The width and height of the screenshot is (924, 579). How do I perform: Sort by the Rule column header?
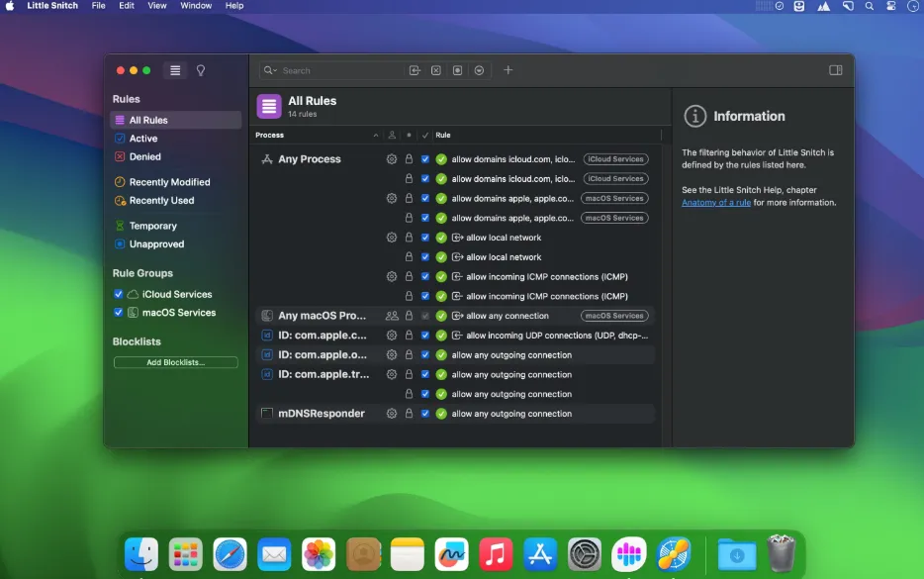click(x=443, y=135)
